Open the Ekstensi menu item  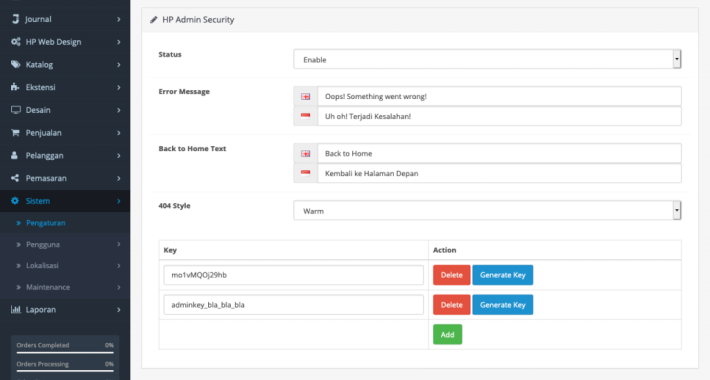(x=65, y=87)
